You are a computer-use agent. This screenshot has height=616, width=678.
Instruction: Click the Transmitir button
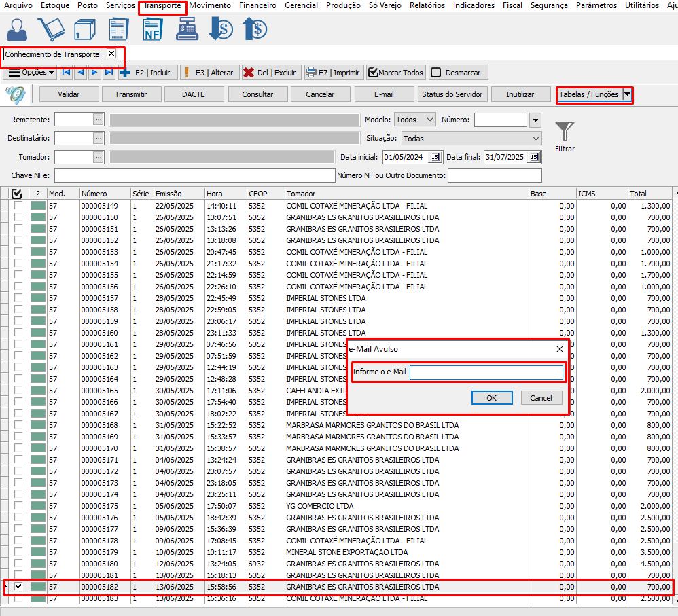(130, 94)
